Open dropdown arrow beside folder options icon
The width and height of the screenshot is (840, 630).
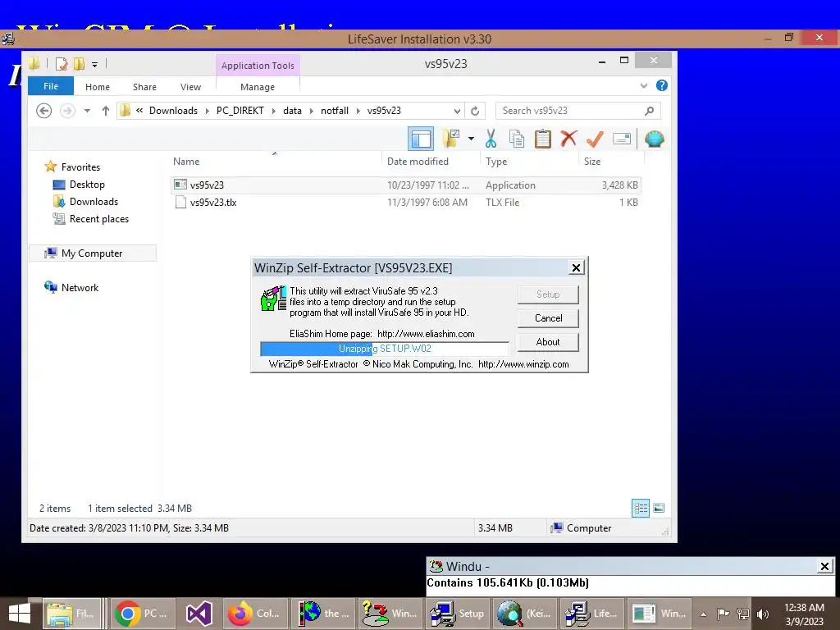click(471, 139)
